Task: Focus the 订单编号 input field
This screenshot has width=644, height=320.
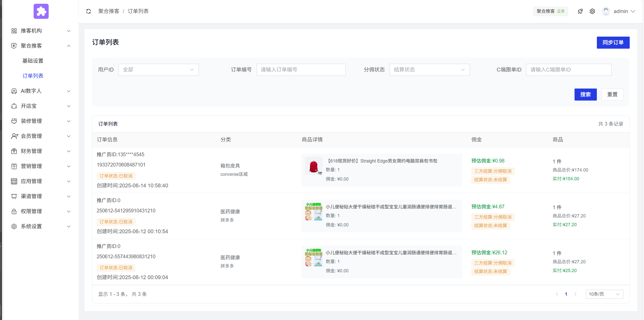Action: (x=301, y=70)
